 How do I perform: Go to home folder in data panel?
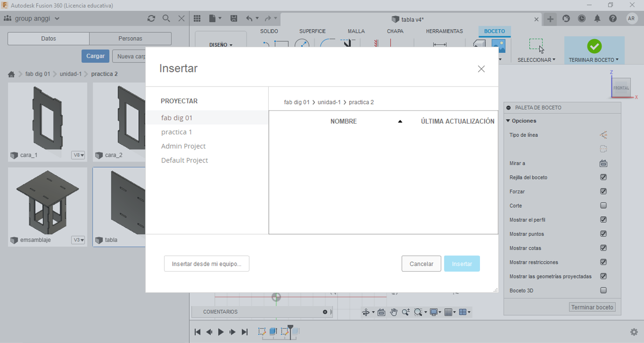point(11,74)
